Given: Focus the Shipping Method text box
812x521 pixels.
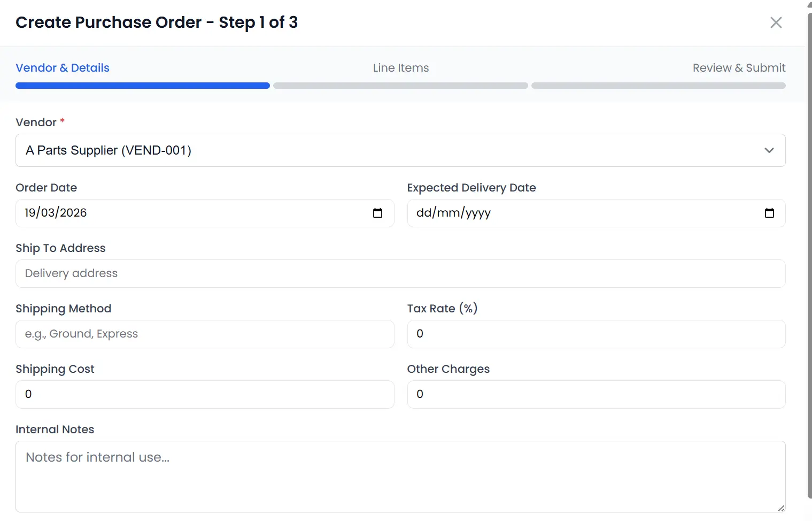Looking at the screenshot, I should pos(205,334).
